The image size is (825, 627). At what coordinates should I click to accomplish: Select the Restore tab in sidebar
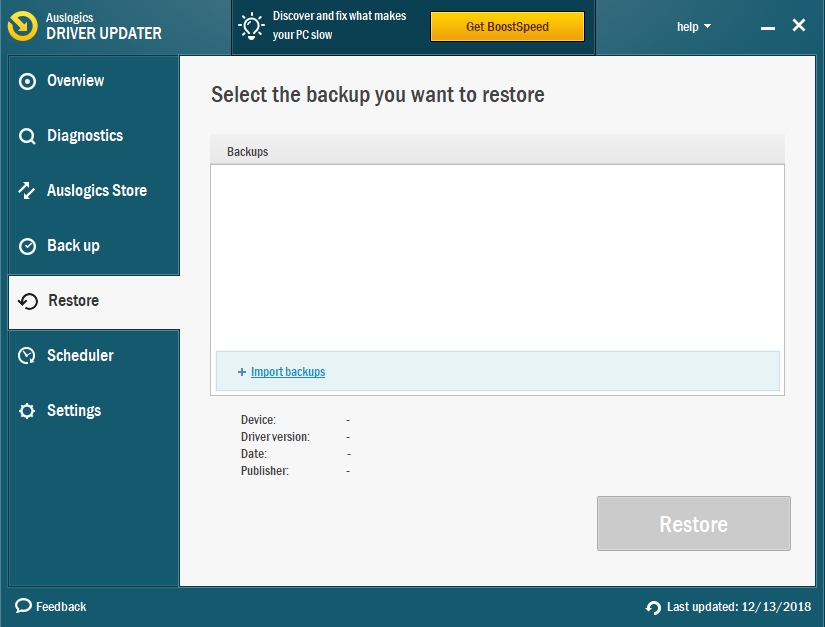(73, 301)
